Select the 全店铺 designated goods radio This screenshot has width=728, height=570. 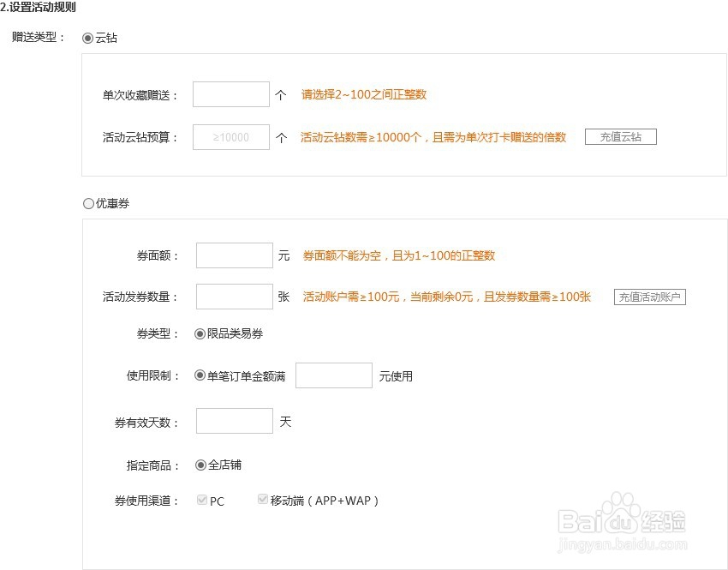pyautogui.click(x=200, y=465)
